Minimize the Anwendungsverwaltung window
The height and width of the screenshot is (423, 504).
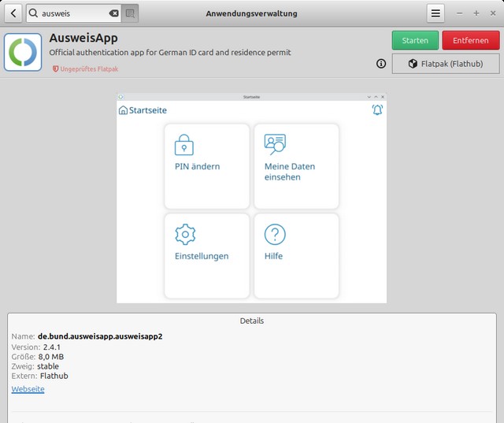(x=460, y=13)
